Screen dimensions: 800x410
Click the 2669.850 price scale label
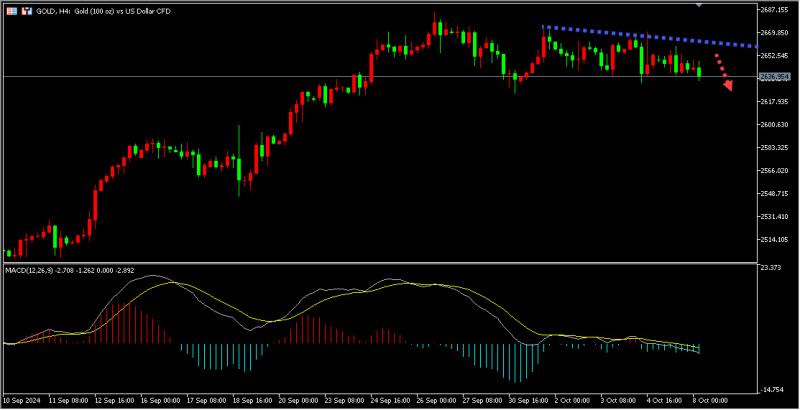tap(776, 33)
